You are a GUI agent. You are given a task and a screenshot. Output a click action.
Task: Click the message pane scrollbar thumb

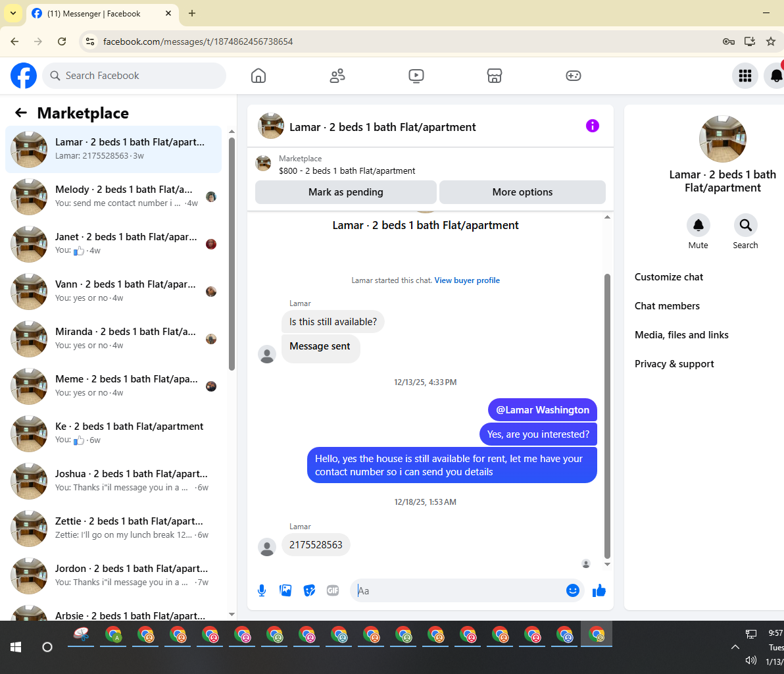pos(607,416)
